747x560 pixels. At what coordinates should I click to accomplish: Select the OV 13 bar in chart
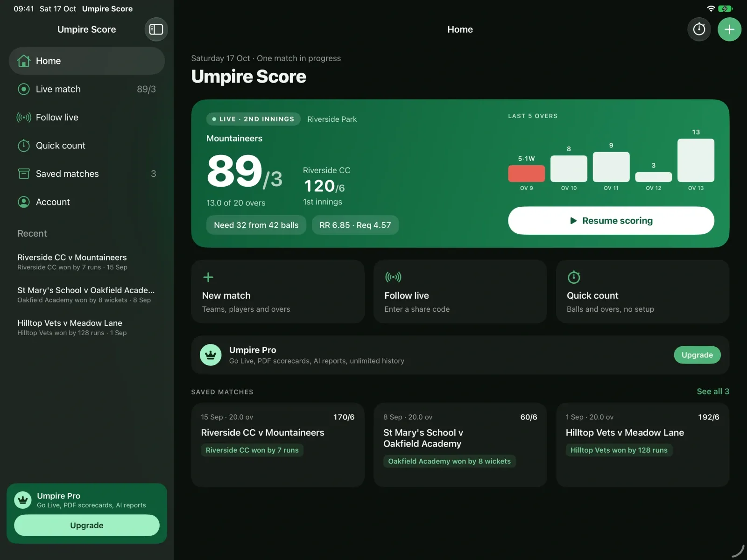pos(696,160)
